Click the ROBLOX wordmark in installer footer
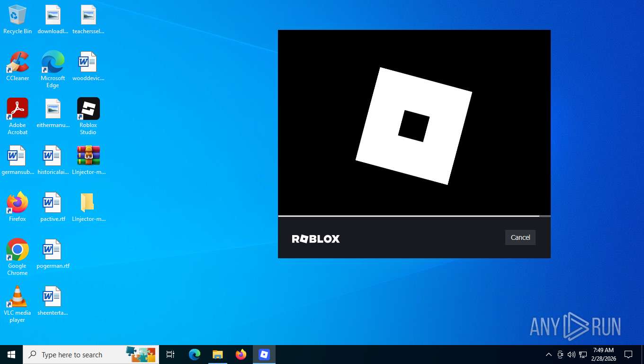 tap(316, 239)
